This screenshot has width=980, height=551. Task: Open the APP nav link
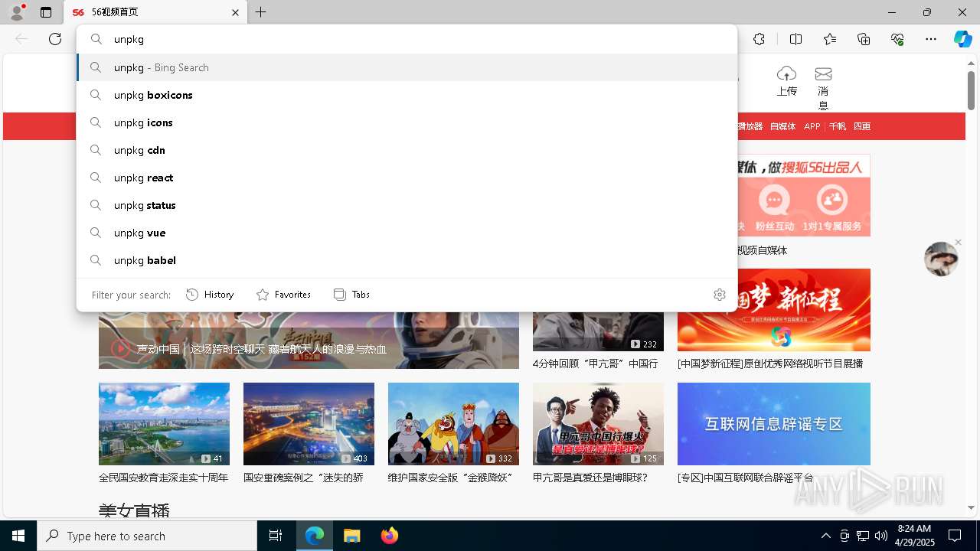pyautogui.click(x=812, y=126)
